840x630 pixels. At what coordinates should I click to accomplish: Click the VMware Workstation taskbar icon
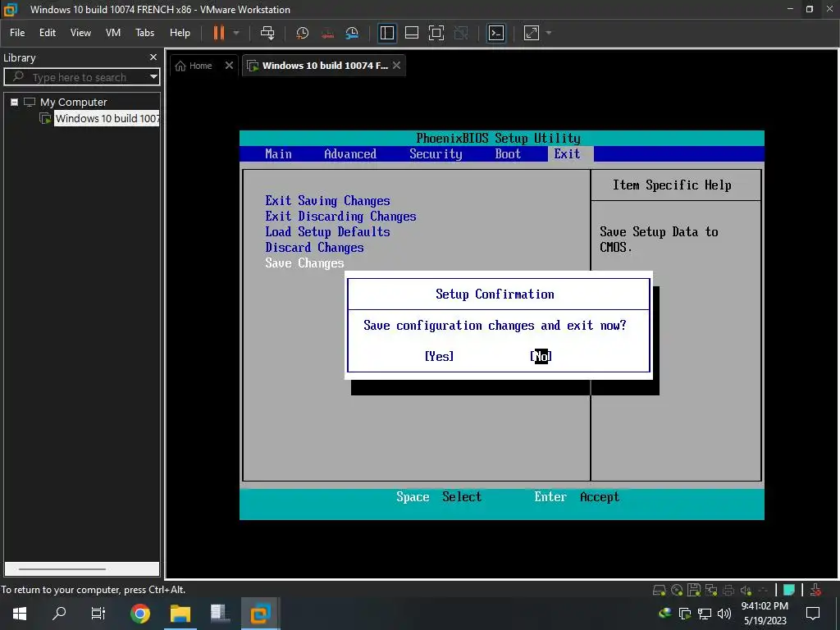point(260,614)
